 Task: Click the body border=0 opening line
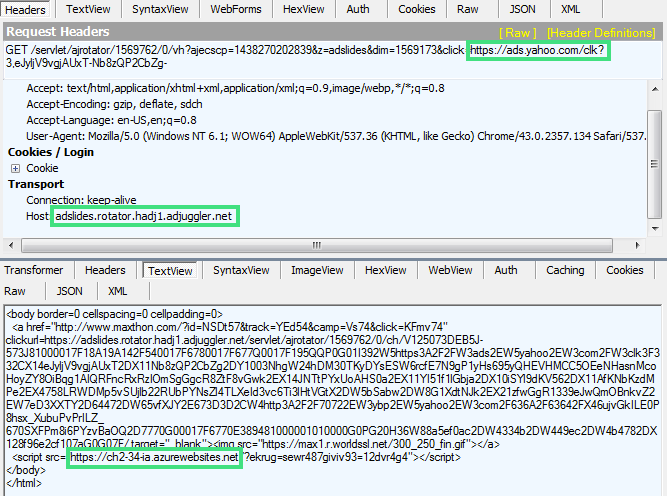pos(114,314)
